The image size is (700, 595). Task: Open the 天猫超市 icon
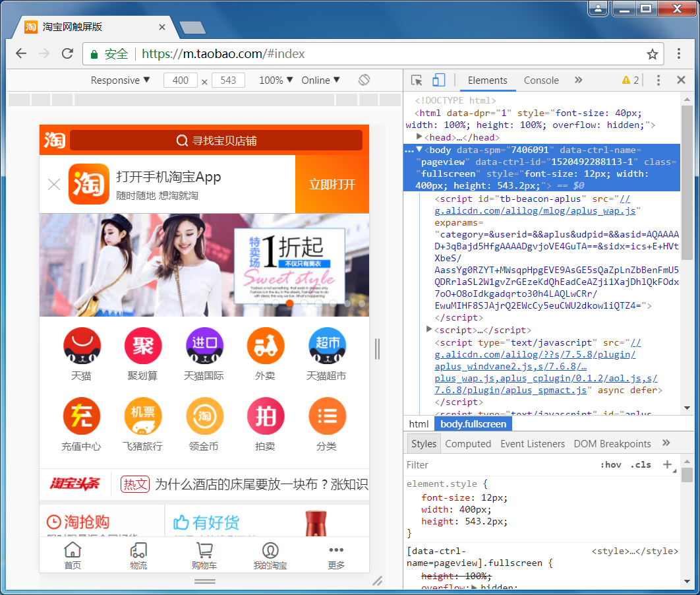(327, 345)
